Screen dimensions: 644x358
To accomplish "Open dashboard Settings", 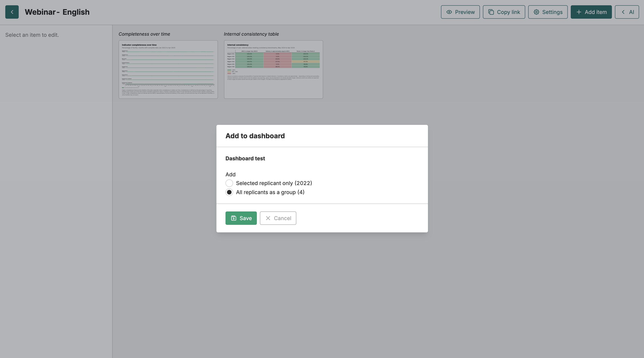I will coord(548,12).
